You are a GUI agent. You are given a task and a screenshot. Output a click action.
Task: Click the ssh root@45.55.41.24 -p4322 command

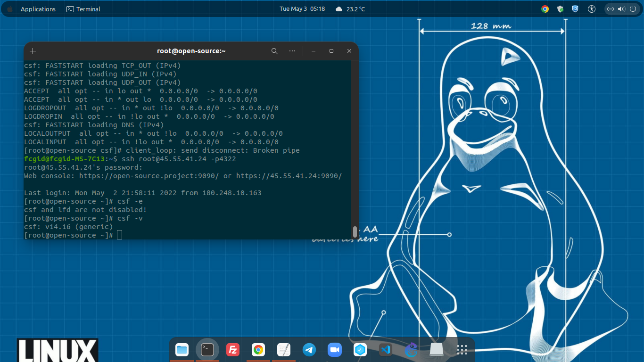[179, 159]
